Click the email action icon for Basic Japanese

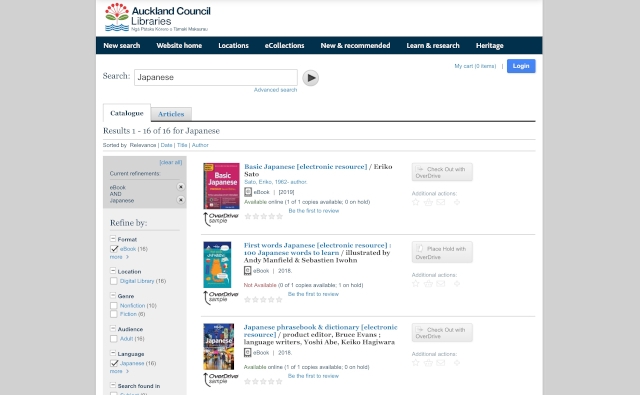point(440,202)
